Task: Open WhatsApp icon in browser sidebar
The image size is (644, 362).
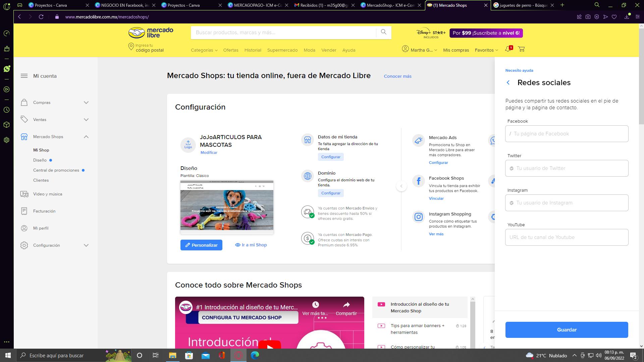Action: [x=6, y=69]
